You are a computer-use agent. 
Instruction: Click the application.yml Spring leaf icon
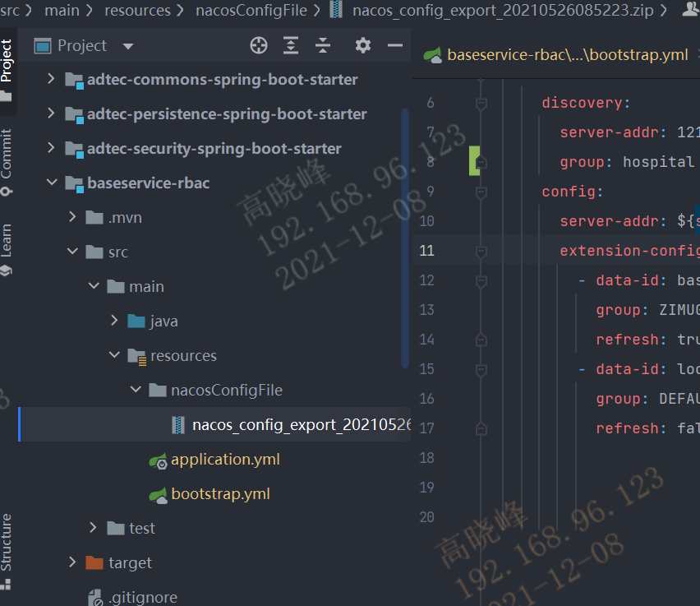tap(158, 460)
